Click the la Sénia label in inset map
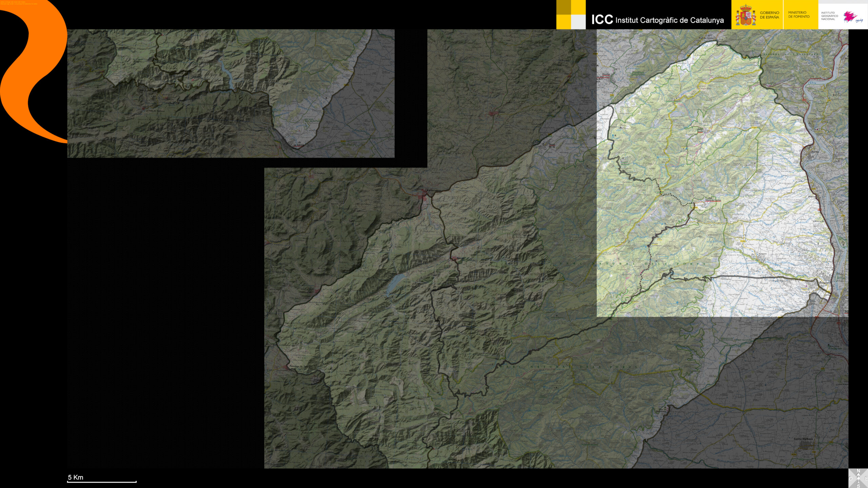The height and width of the screenshot is (488, 868). (x=298, y=145)
